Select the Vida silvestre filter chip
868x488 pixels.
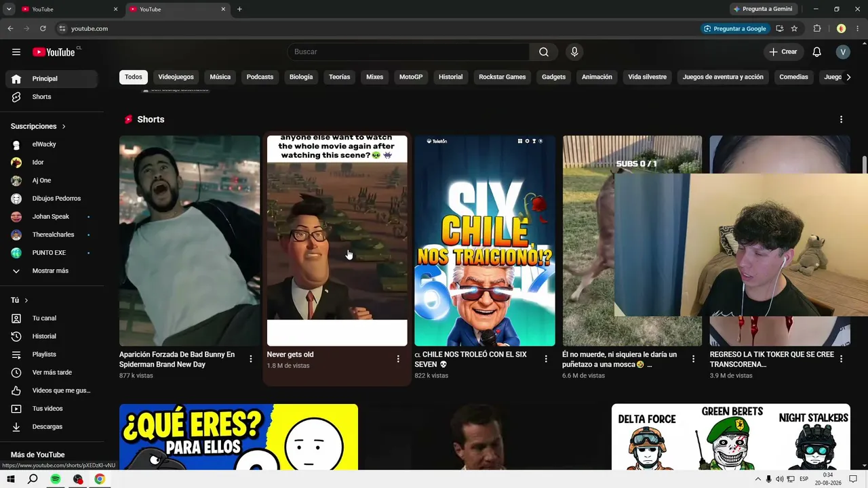(x=648, y=77)
